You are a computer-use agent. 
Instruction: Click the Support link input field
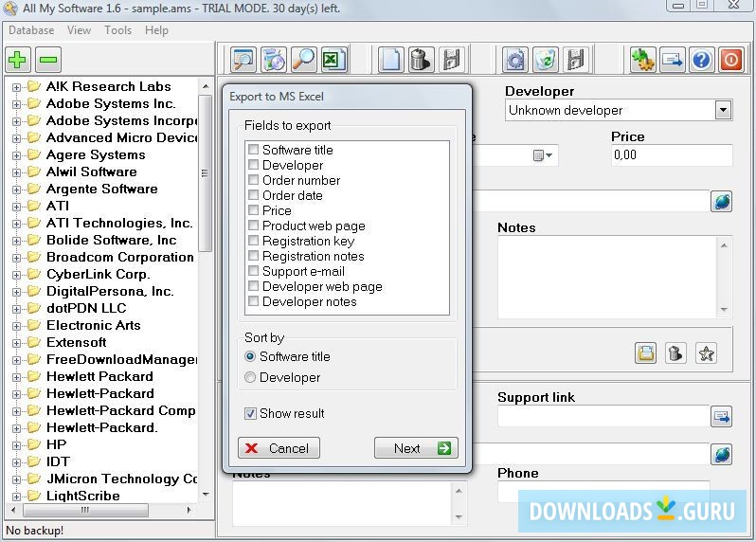pos(603,416)
